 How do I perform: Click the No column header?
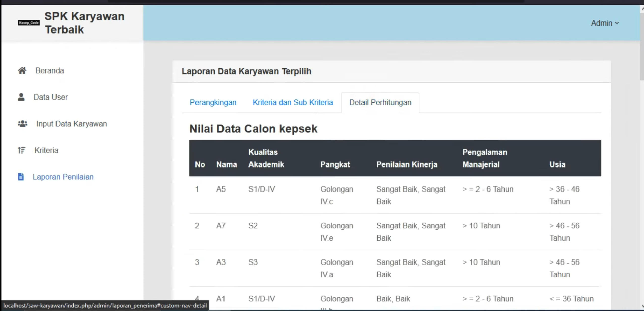[x=200, y=164]
